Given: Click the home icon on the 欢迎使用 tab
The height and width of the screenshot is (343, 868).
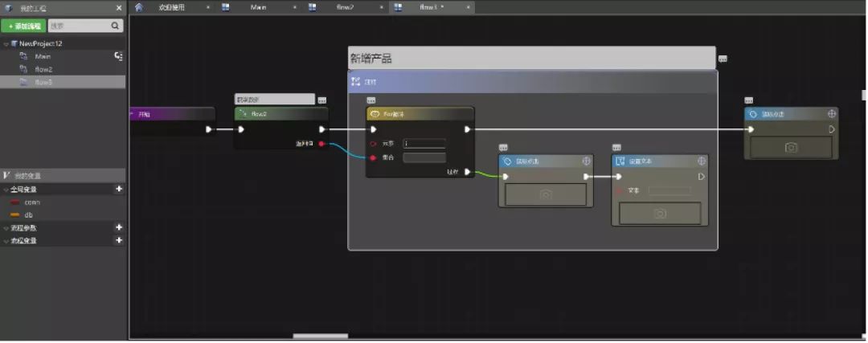Looking at the screenshot, I should coord(139,7).
